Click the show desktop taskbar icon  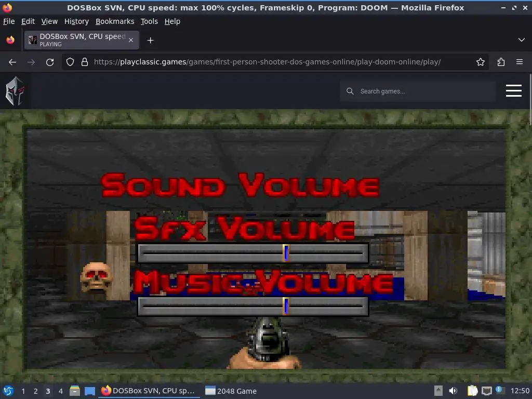(x=89, y=391)
